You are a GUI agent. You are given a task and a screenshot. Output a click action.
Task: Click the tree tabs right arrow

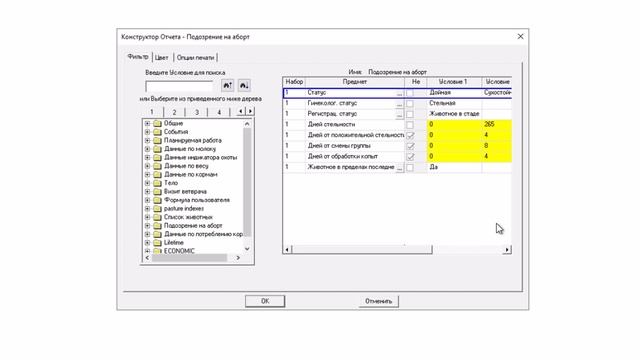(250, 111)
